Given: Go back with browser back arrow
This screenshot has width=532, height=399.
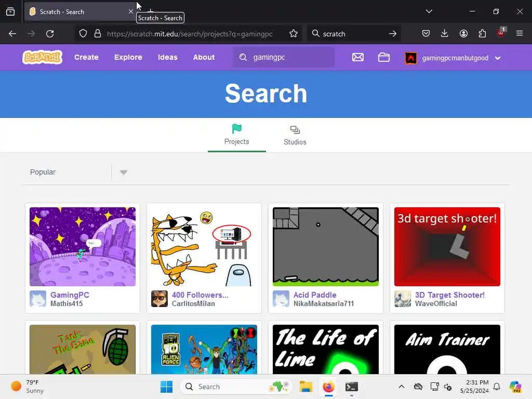Looking at the screenshot, I should click(12, 34).
